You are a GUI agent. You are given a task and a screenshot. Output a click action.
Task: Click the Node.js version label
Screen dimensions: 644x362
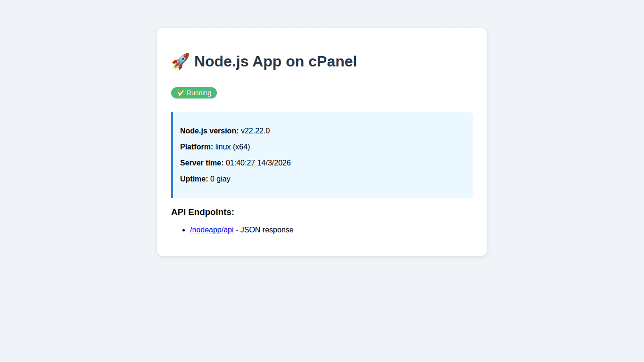click(209, 131)
